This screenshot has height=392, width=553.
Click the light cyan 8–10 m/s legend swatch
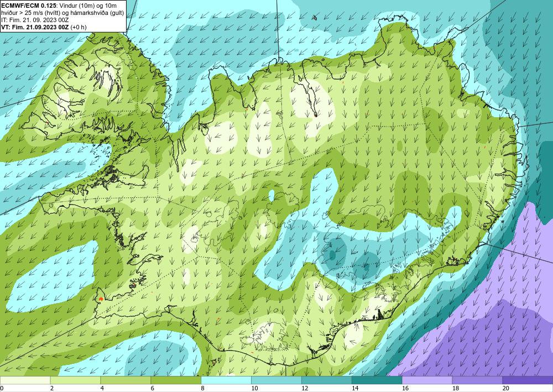(226, 380)
